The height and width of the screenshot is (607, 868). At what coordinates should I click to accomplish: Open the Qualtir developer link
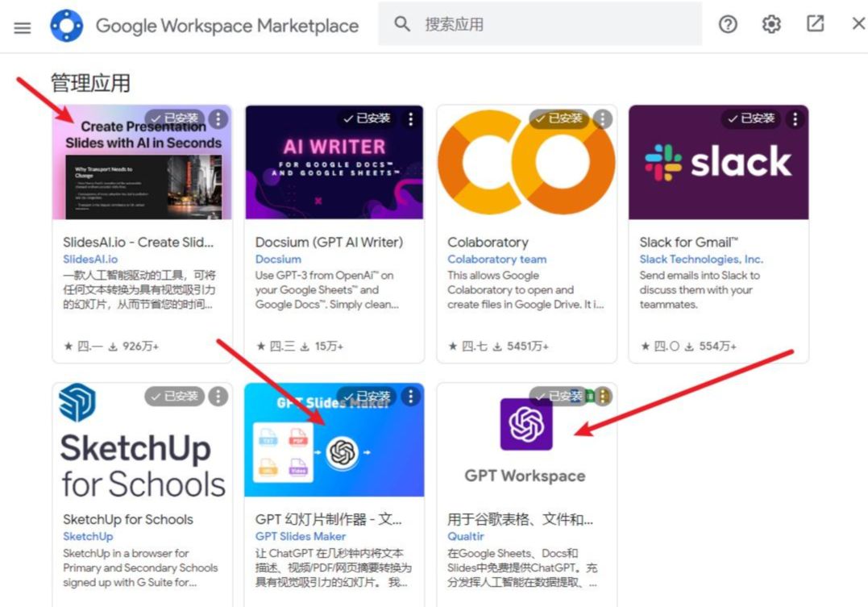466,536
